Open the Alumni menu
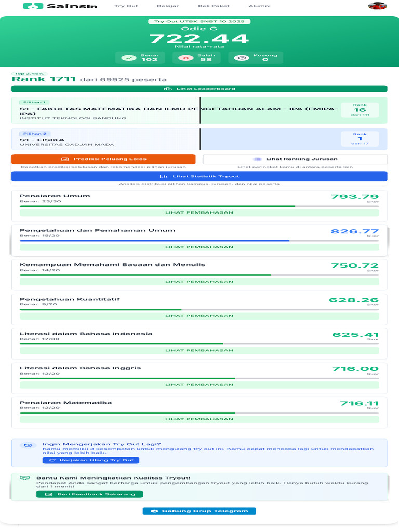This screenshot has height=532, width=399. tap(260, 6)
